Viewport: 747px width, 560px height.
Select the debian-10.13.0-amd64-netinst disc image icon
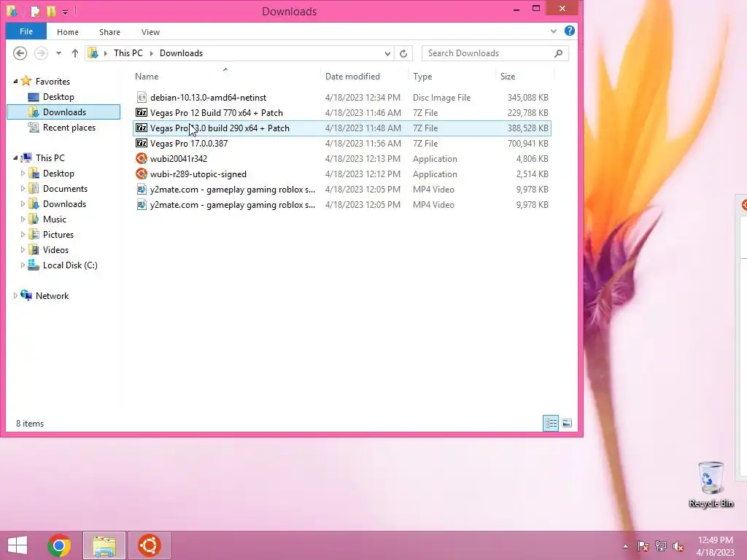(142, 97)
